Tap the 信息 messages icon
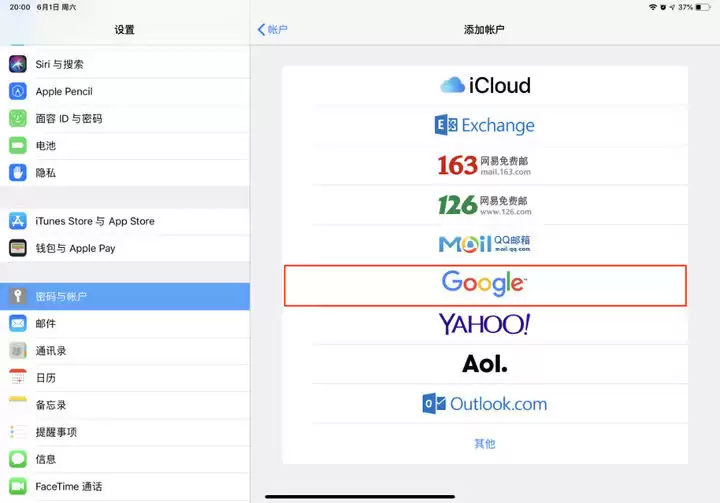This screenshot has height=503, width=720. [17, 459]
